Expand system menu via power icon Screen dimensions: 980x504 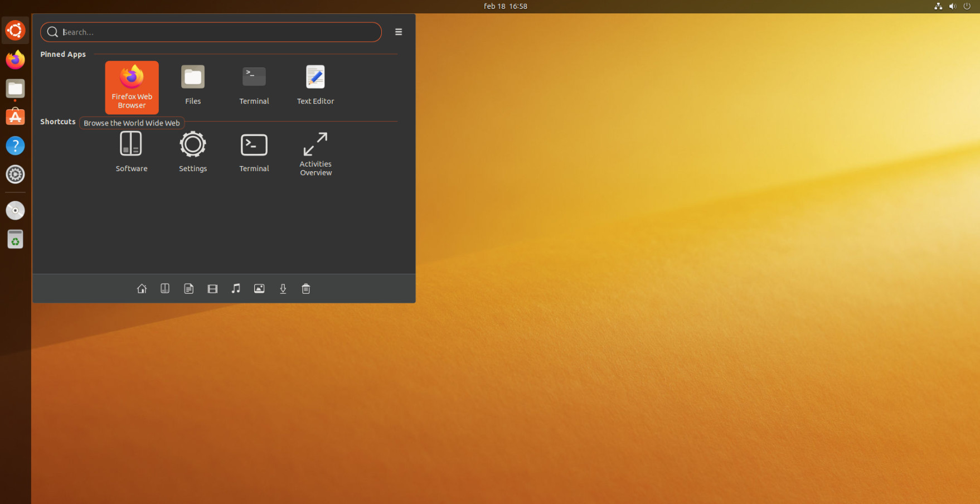point(967,6)
